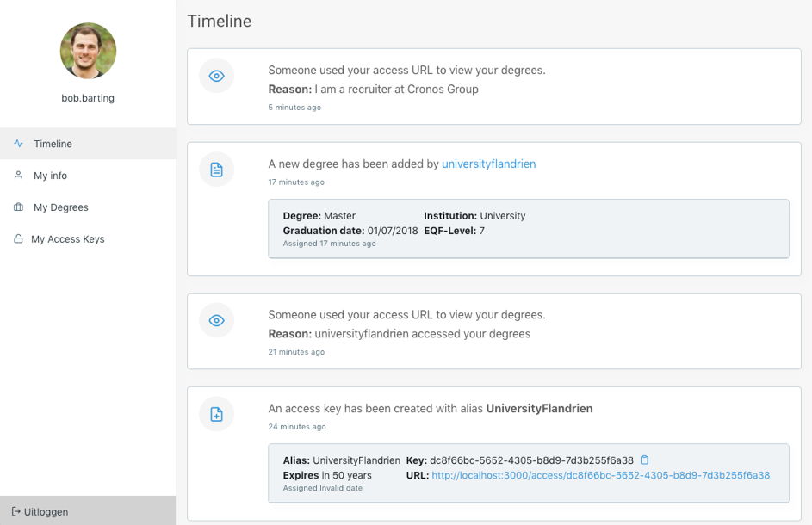
Task: Open My Access Keys section
Action: click(x=88, y=238)
